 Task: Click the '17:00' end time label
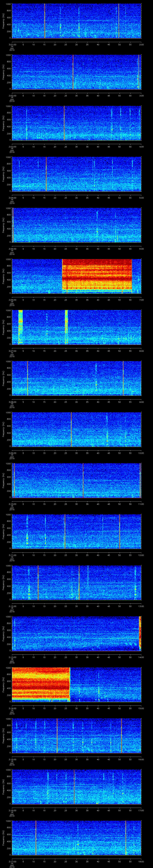pyautogui.click(x=141, y=810)
